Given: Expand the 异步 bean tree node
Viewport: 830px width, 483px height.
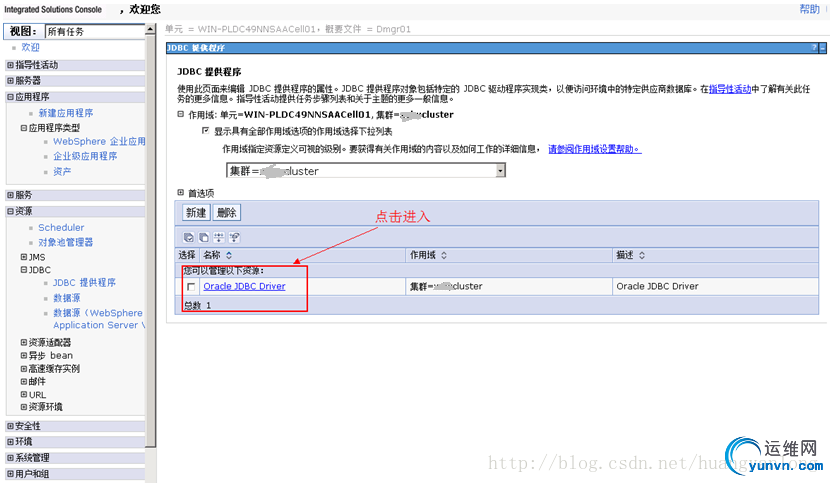Looking at the screenshot, I should pos(24,355).
